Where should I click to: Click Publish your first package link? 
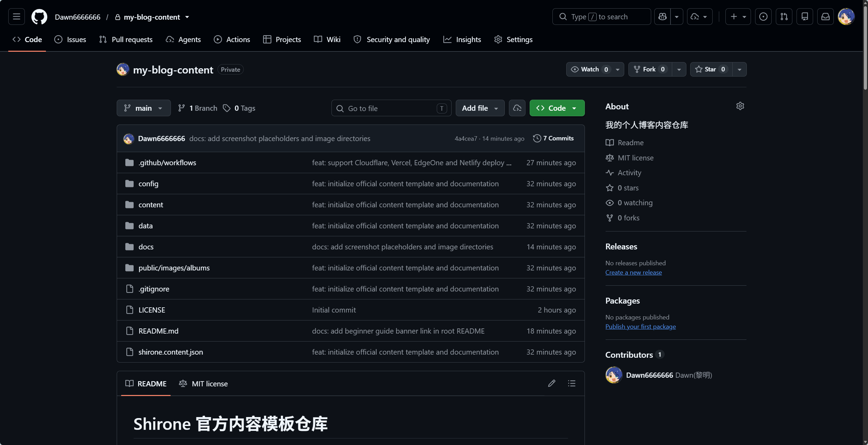640,326
